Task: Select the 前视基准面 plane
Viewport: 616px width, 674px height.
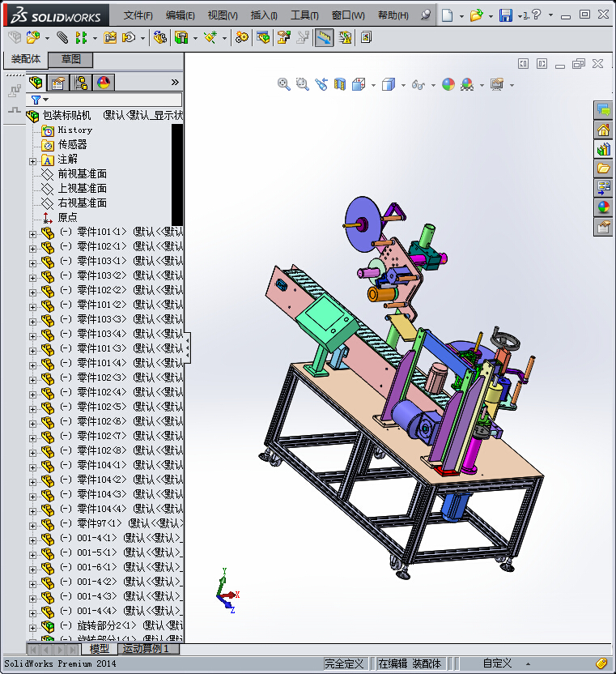Action: (82, 173)
